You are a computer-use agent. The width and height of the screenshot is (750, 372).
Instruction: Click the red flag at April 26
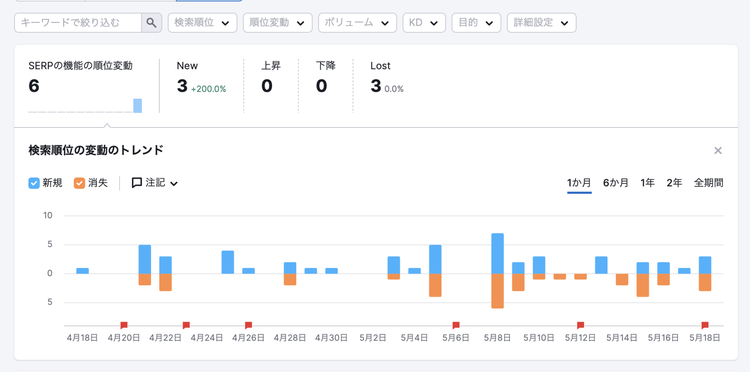point(248,325)
